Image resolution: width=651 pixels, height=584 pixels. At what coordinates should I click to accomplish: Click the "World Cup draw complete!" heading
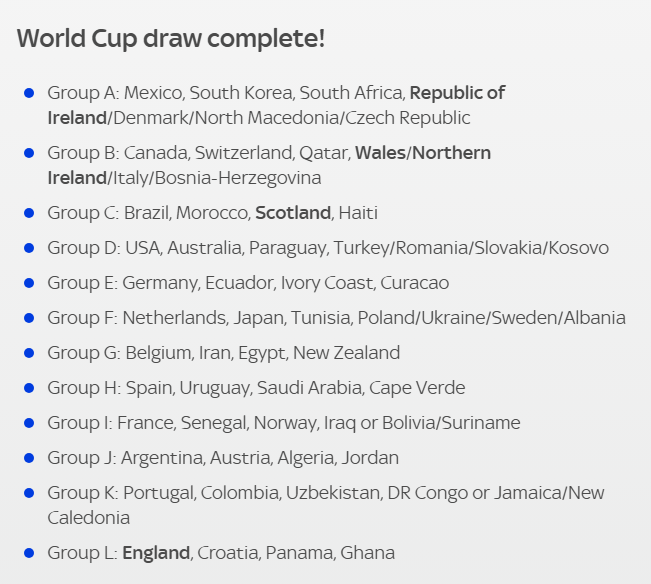171,39
